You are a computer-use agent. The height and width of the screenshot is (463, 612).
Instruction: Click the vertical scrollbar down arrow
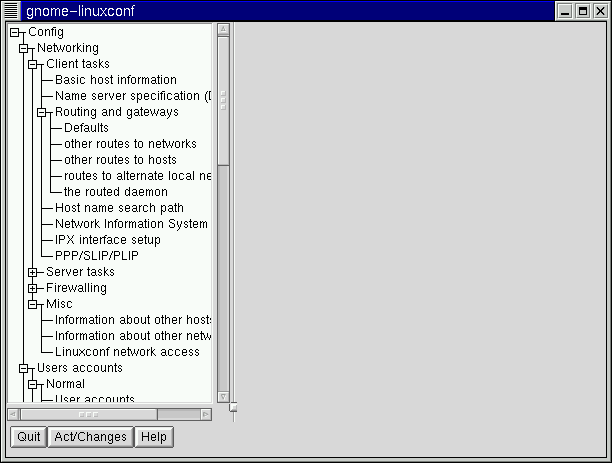click(223, 397)
